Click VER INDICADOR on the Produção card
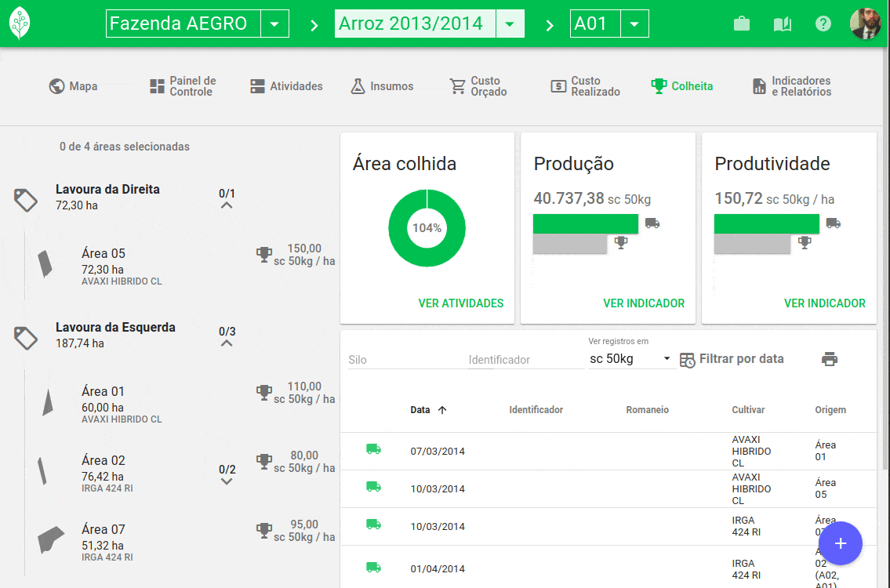Viewport: 890px width, 588px height. 644,303
